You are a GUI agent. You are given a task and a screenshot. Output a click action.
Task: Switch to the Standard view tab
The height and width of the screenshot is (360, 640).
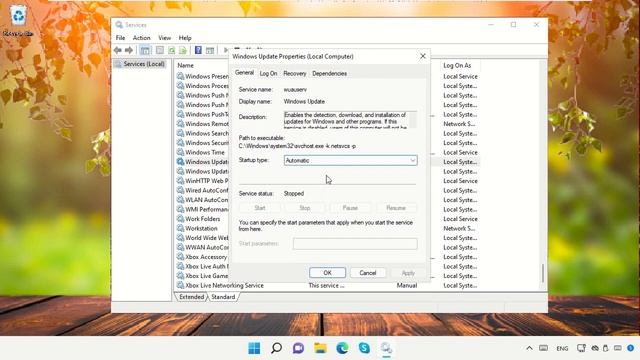point(223,297)
